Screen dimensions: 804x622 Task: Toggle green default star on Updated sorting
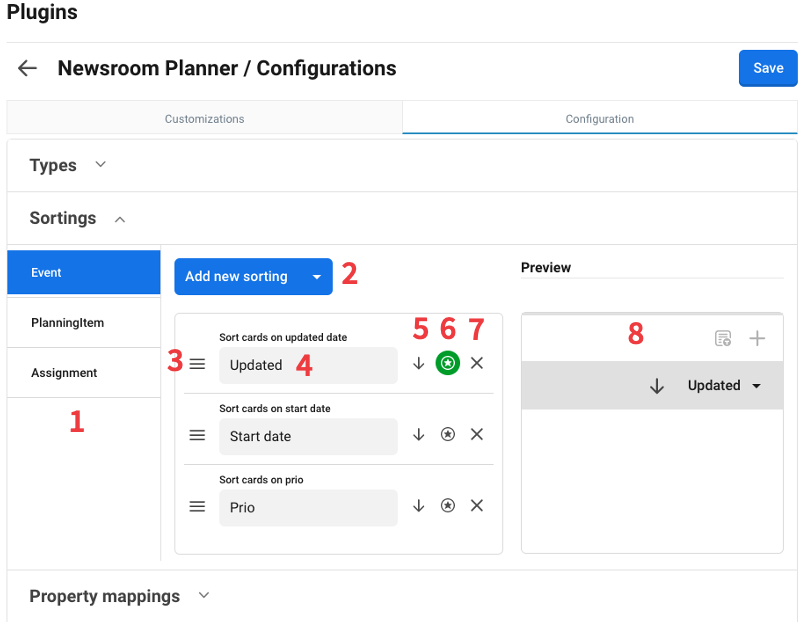click(x=448, y=364)
